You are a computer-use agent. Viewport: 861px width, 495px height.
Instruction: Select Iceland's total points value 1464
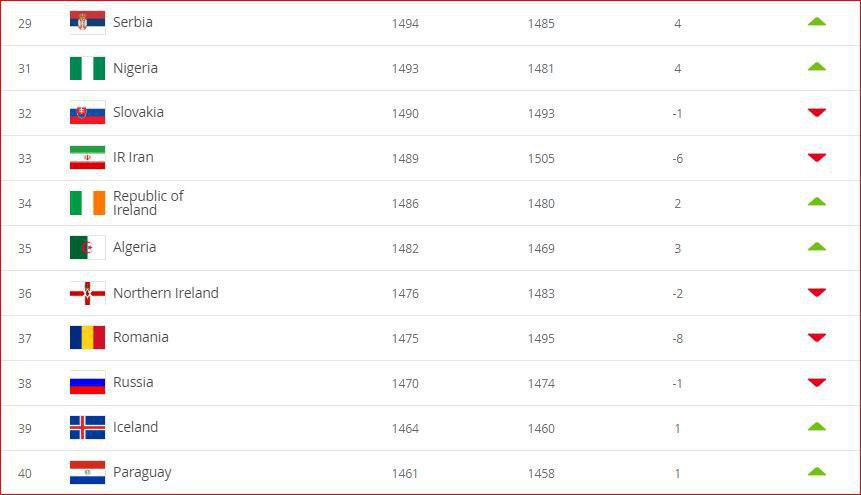405,429
